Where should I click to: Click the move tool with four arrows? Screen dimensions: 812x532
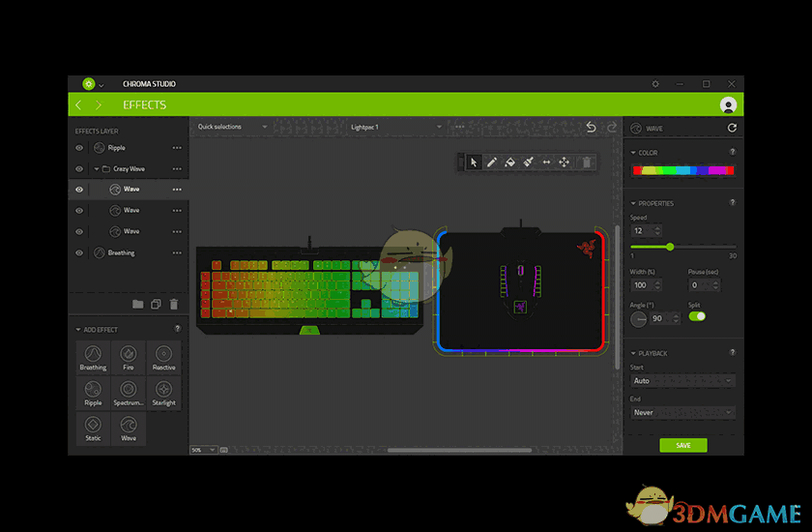click(x=564, y=163)
